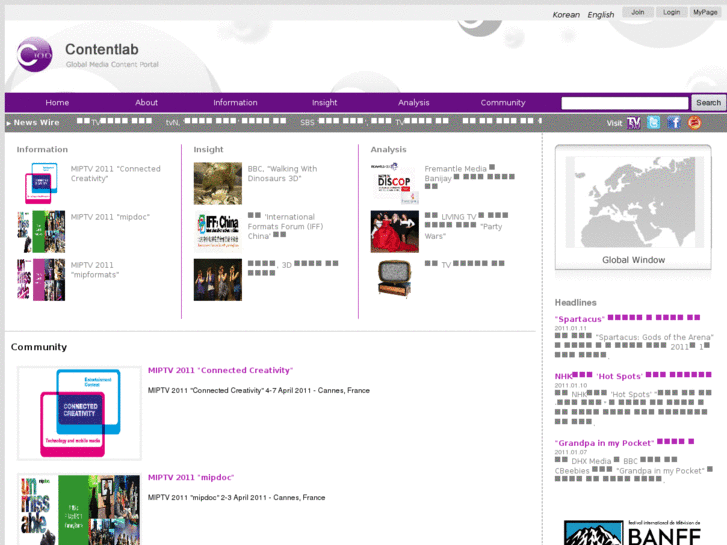This screenshot has width=727, height=545.
Task: Open 'BBC, Walking With Dinosaurs 3D' link
Action: 282,173
